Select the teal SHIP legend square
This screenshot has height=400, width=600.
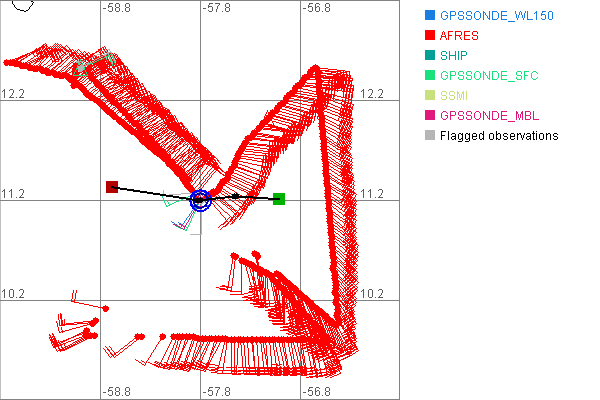tap(430, 56)
